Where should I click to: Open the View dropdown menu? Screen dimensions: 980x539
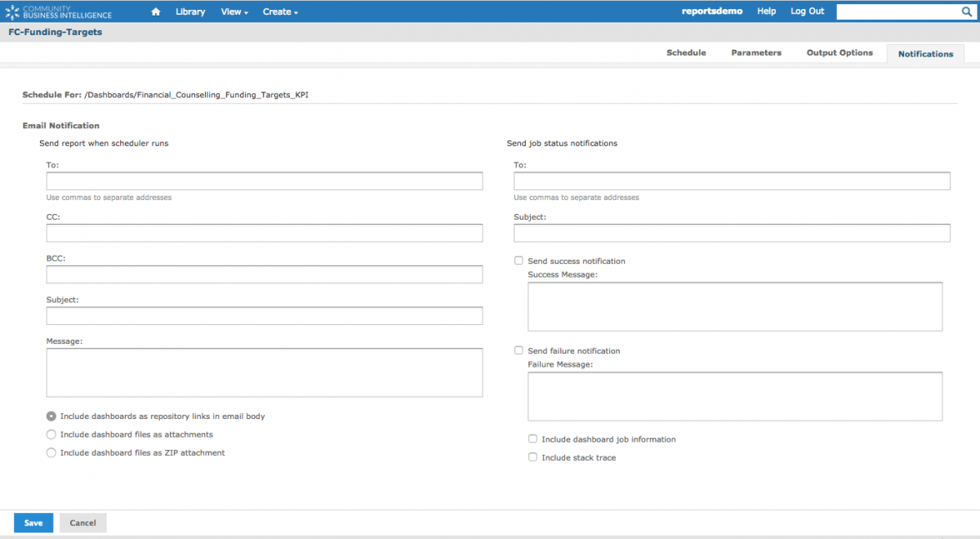coord(234,11)
